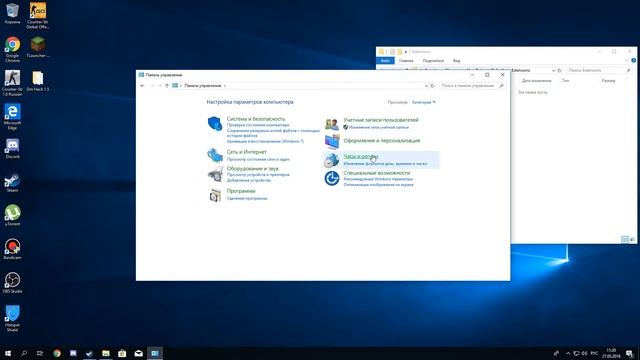
Task: Open Часы и регион link
Action: (x=361, y=156)
